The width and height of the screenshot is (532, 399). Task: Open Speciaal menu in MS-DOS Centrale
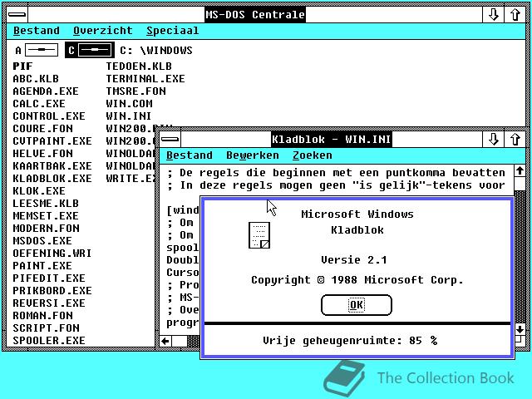tap(172, 31)
